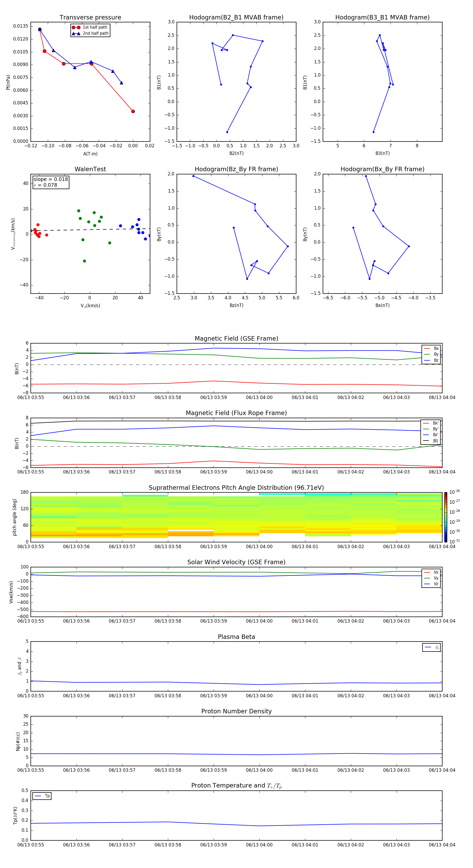Click the 'Hodogram(B2_B1 MVAB frame)' title
This screenshot has width=473, height=868.
point(236,18)
